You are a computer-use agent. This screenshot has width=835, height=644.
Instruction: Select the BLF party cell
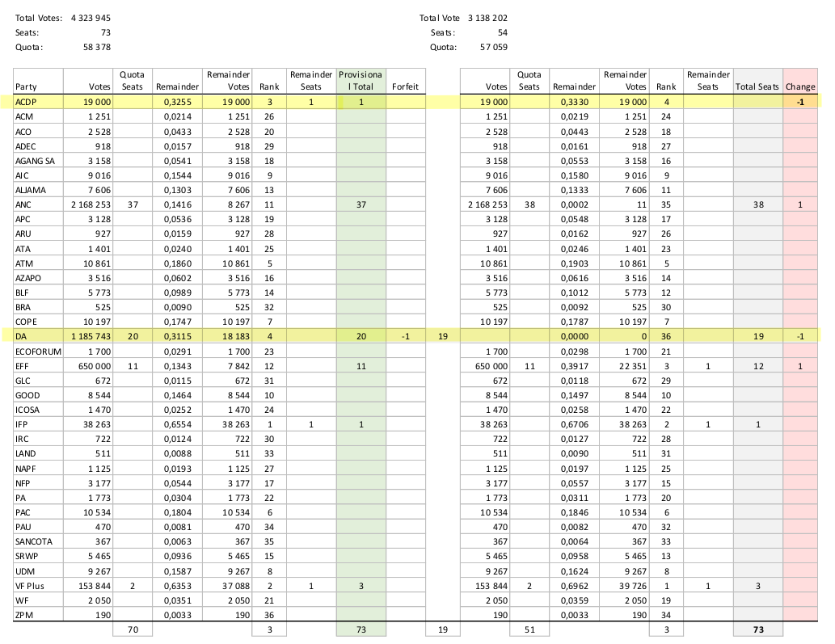pyautogui.click(x=38, y=293)
